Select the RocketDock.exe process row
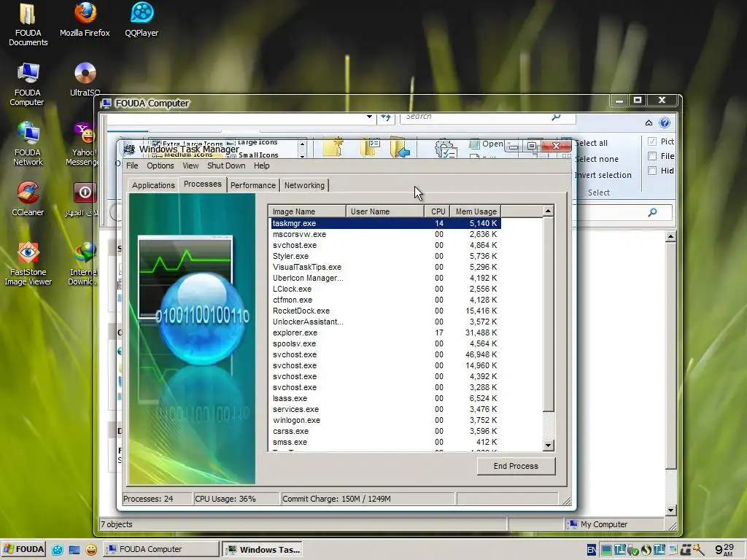 (386, 311)
